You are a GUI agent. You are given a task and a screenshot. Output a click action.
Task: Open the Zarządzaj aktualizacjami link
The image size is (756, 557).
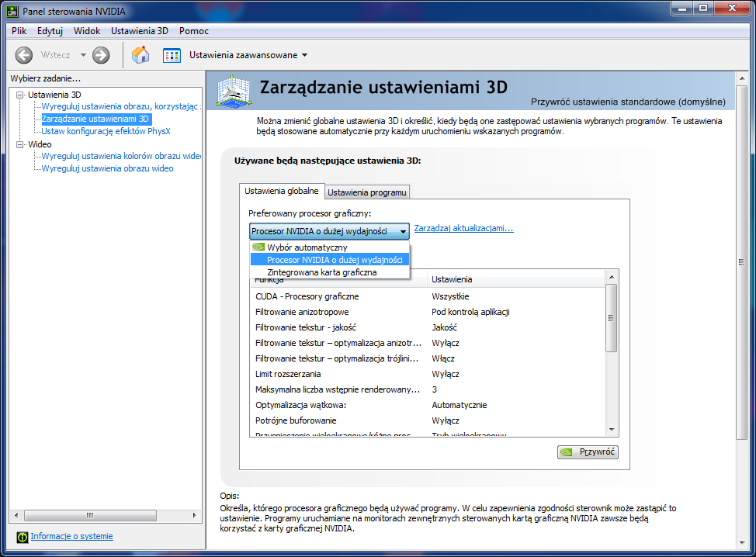463,229
